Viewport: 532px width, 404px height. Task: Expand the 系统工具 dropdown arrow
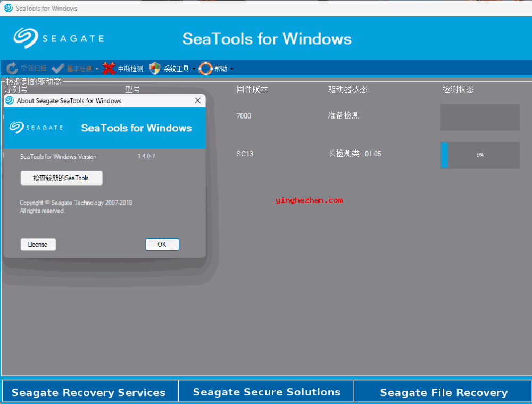point(194,69)
